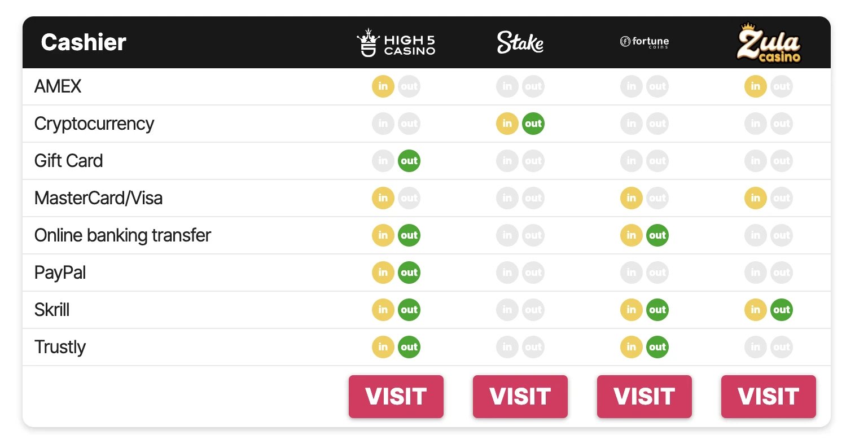868x448 pixels.
Task: Click the Cashier table heading
Action: (x=84, y=42)
